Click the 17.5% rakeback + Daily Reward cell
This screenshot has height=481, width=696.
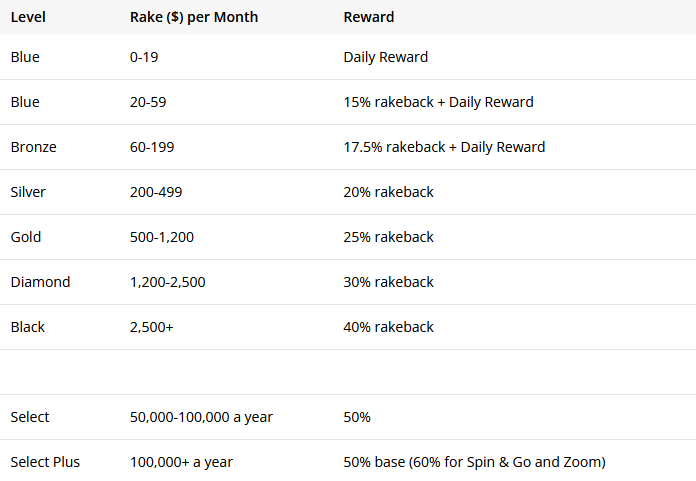tap(444, 147)
